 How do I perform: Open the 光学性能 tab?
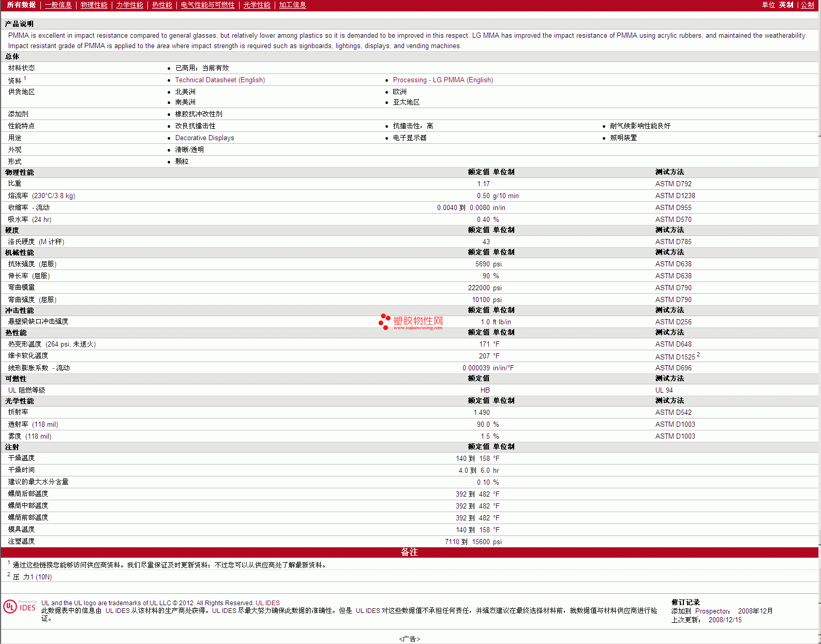tap(257, 5)
